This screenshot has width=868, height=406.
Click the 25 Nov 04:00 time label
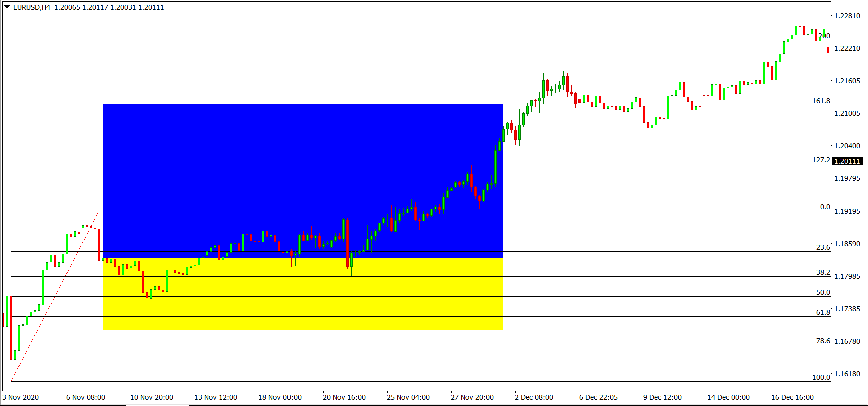point(408,397)
